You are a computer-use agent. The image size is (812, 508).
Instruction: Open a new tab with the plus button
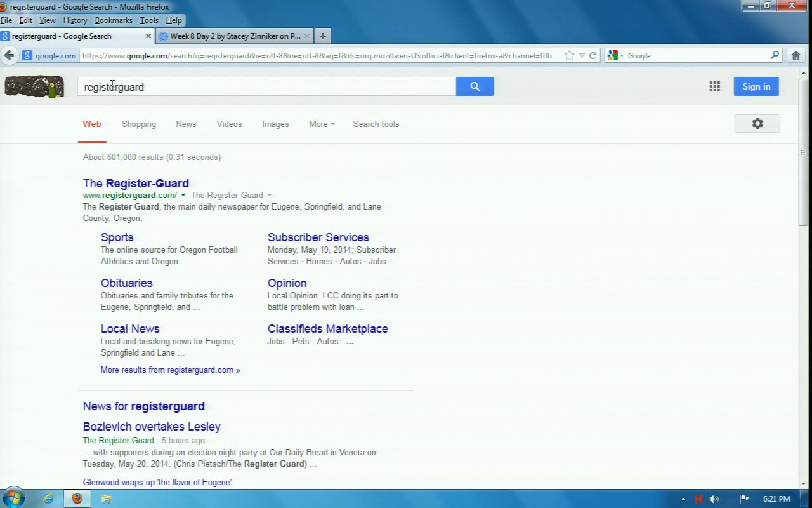pos(322,36)
